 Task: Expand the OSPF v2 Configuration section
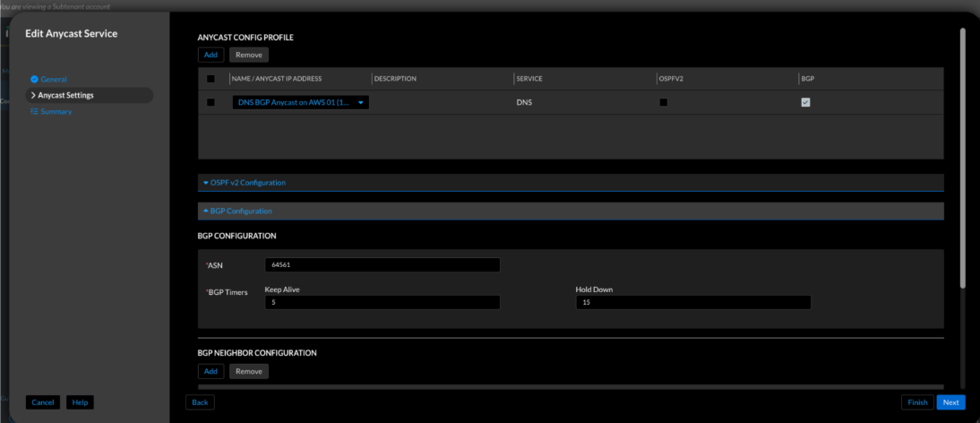tap(571, 183)
